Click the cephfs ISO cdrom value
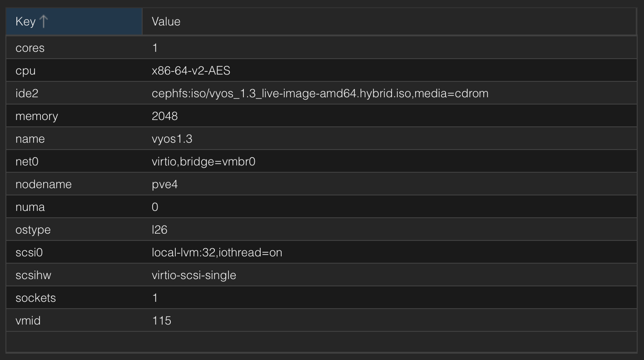The height and width of the screenshot is (360, 644). (320, 93)
